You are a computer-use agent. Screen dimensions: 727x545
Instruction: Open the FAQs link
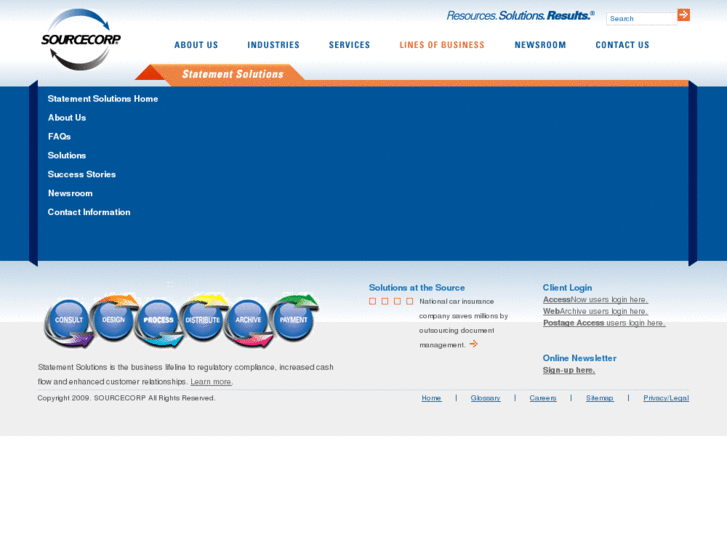59,137
